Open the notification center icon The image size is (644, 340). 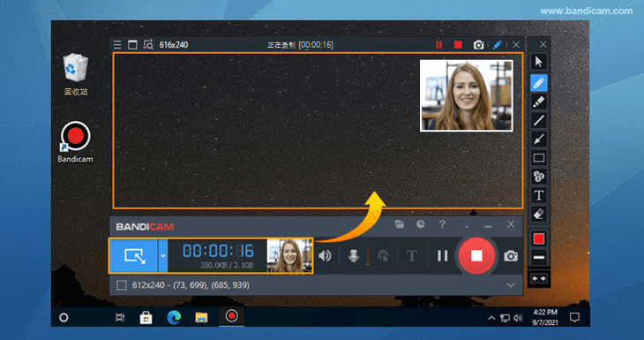click(574, 317)
